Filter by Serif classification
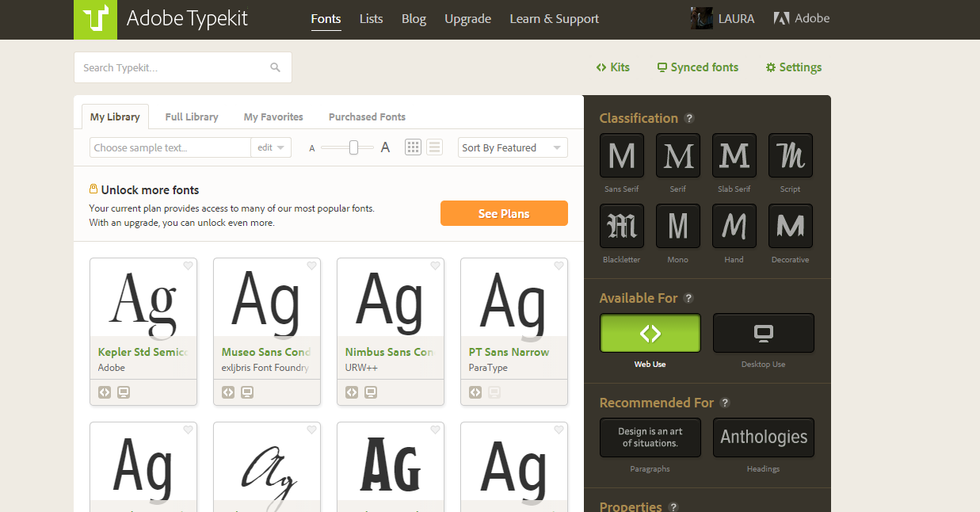The height and width of the screenshot is (512, 980). pyautogui.click(x=678, y=155)
